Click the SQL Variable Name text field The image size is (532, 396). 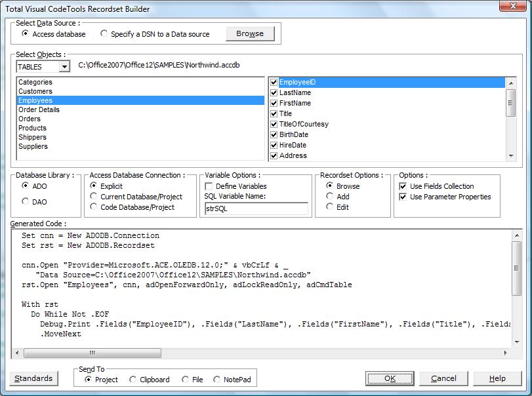256,208
